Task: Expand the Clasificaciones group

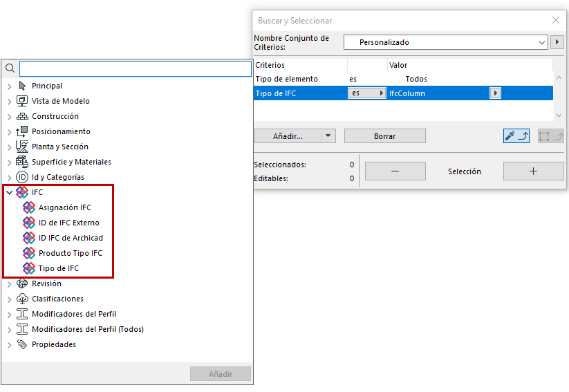Action: 10,299
